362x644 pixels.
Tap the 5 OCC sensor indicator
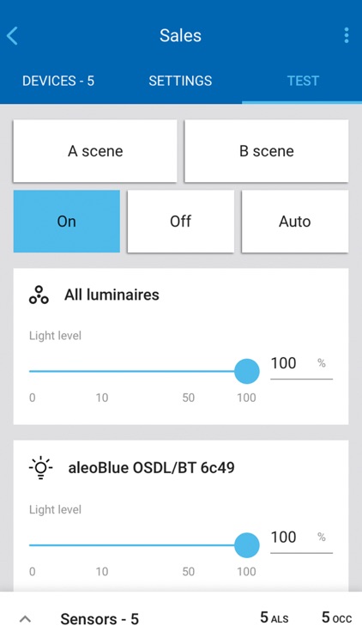tap(336, 617)
